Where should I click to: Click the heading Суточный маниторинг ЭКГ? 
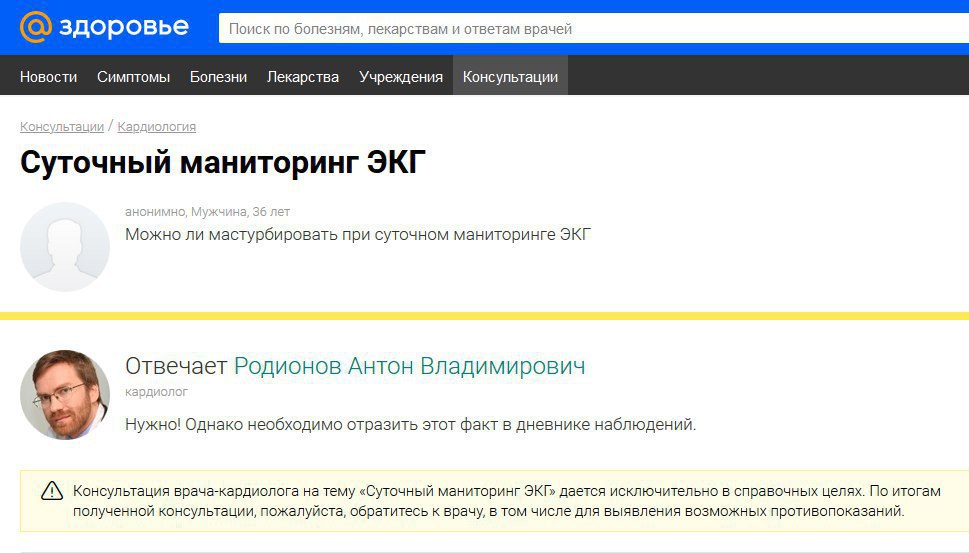[x=223, y=163]
